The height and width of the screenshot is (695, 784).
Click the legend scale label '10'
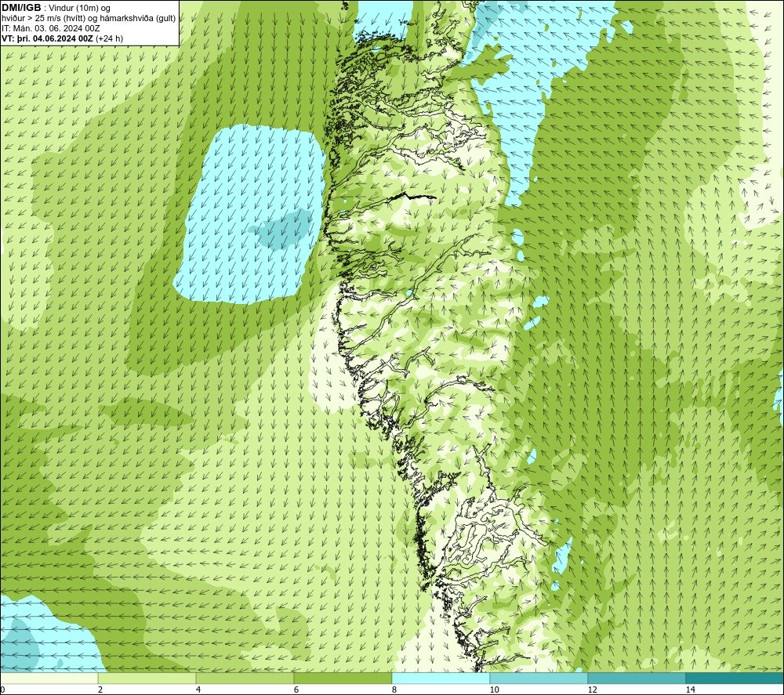pyautogui.click(x=494, y=690)
